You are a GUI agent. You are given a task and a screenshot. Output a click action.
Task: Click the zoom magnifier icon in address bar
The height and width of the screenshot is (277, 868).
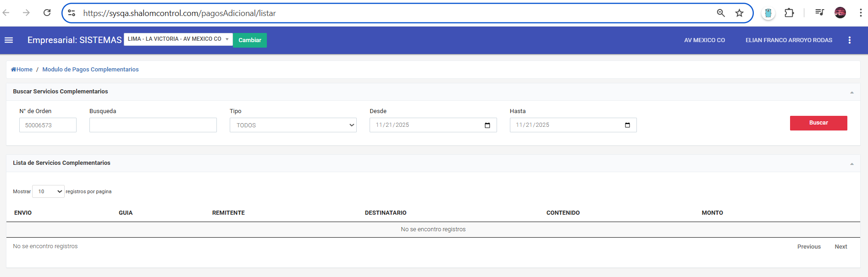tap(721, 13)
